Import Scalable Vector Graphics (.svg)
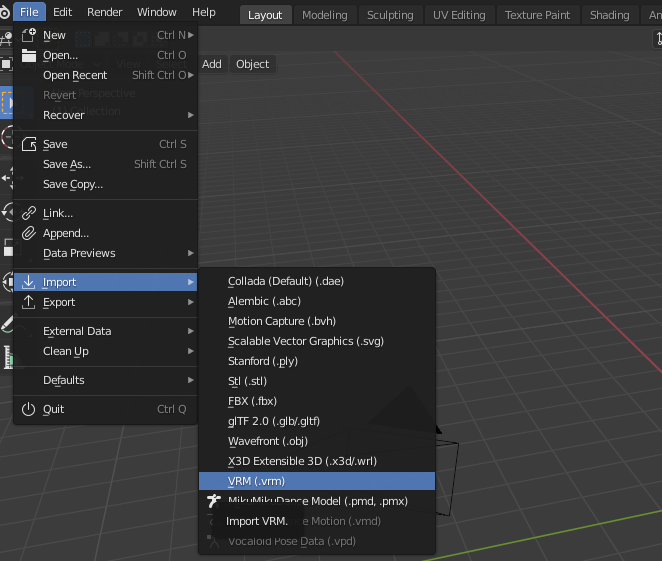The width and height of the screenshot is (662, 561). coord(317,341)
